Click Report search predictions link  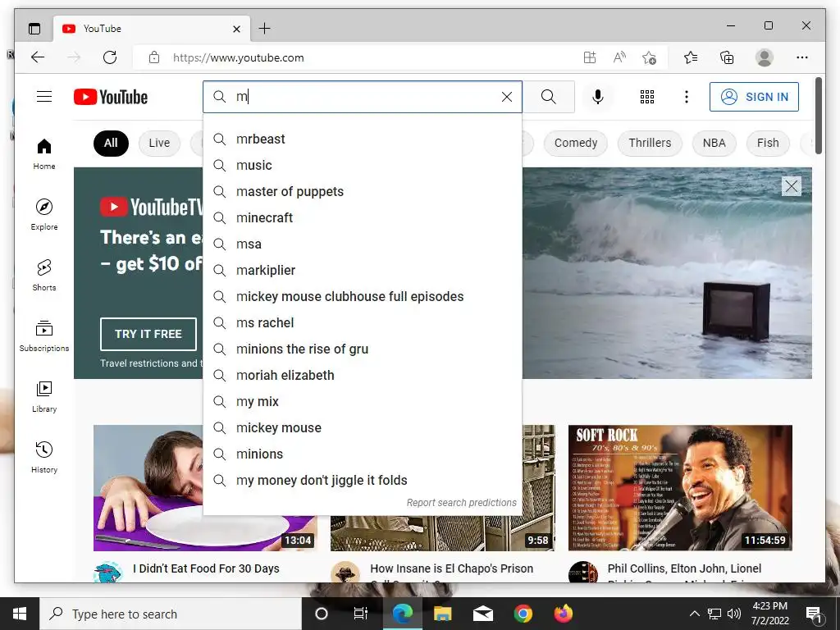(x=461, y=503)
